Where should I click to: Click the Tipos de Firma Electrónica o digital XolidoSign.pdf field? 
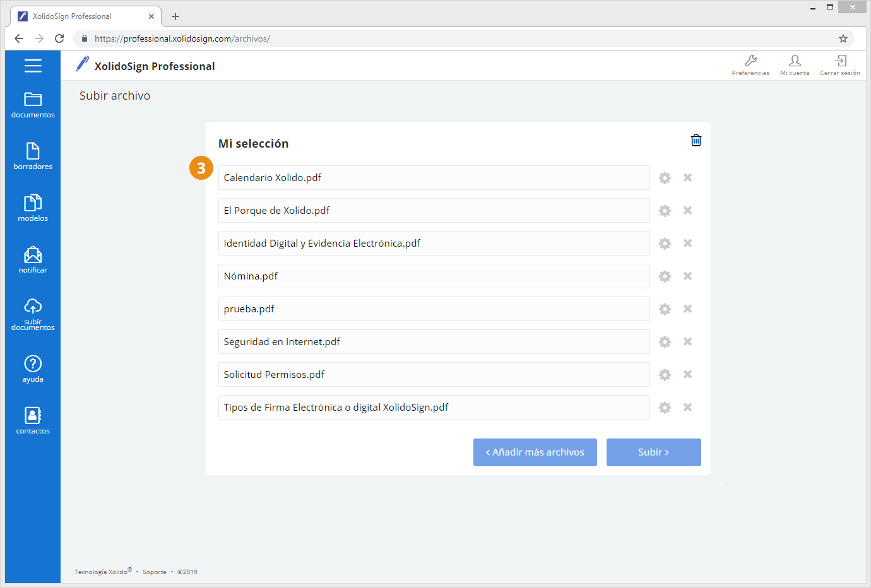[434, 407]
